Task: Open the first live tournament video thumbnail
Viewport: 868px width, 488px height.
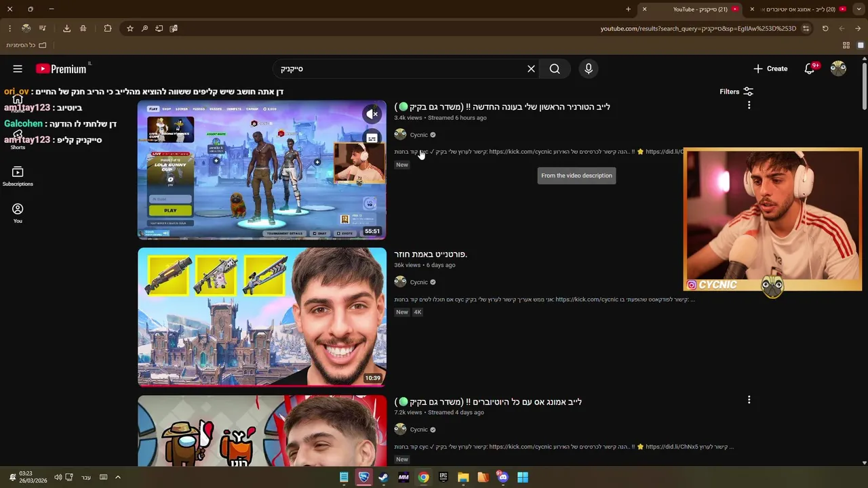Action: coord(262,170)
